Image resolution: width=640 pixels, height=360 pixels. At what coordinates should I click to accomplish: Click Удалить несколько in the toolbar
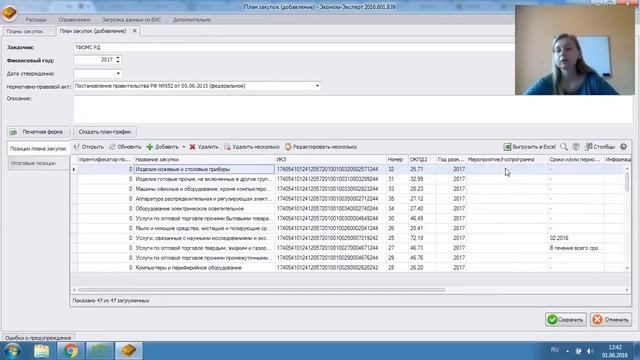tap(252, 147)
